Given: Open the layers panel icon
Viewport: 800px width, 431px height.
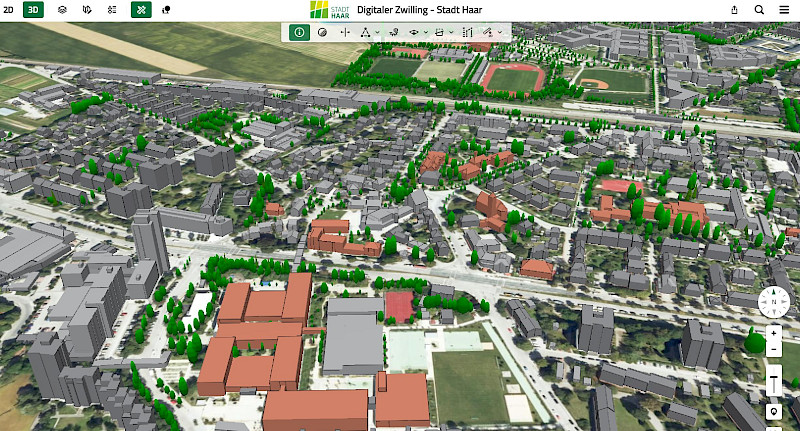Looking at the screenshot, I should pos(62,9).
